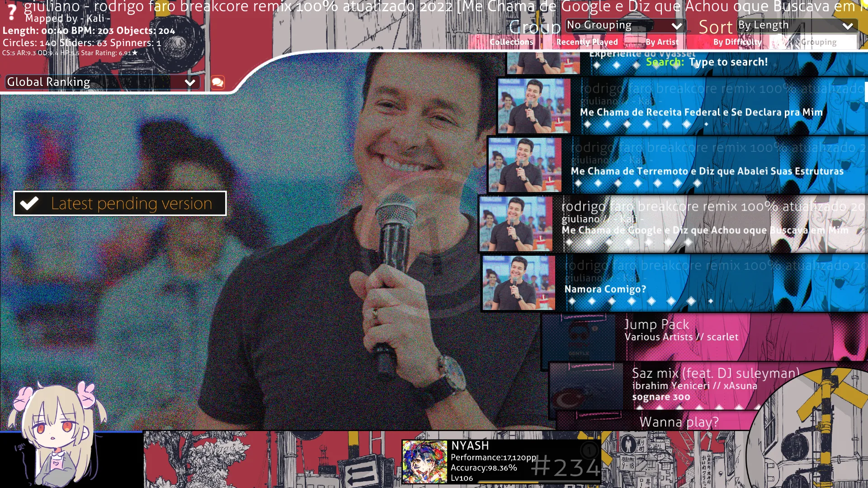This screenshot has height=488, width=868.
Task: Switch to the Recently Played tab
Action: [587, 42]
